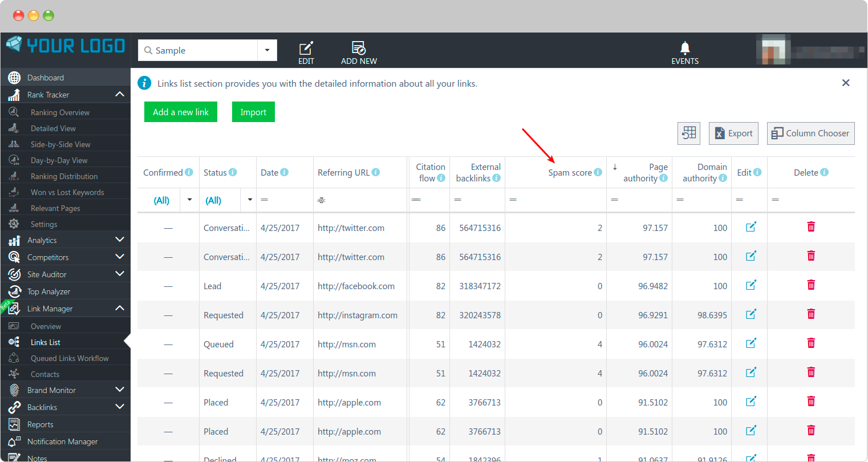Open the Confirmed (All) filter dropdown
Viewport: 868px width, 462px height.
point(189,200)
